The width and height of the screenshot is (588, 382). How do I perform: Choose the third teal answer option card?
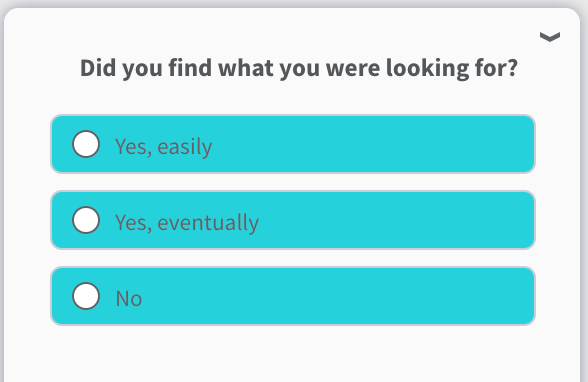point(292,296)
